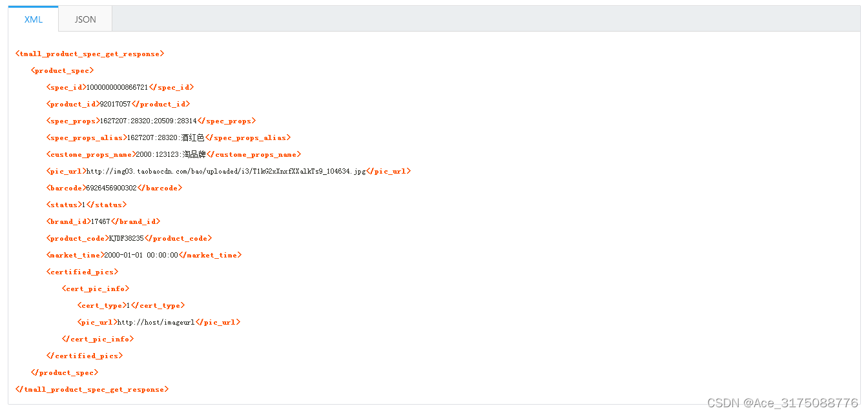868x415 pixels.
Task: Click the spec_props_alias value with 酒红色
Action: click(166, 137)
